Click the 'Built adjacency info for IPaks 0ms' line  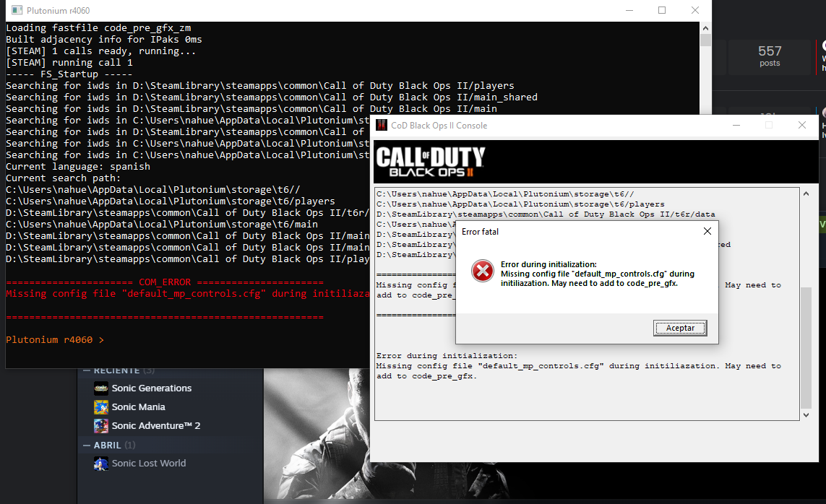point(104,40)
